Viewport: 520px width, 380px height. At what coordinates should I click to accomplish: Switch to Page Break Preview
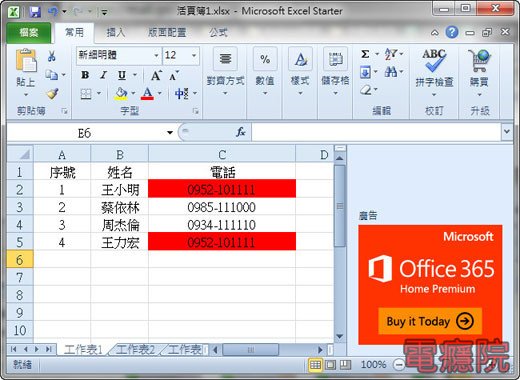pos(345,365)
